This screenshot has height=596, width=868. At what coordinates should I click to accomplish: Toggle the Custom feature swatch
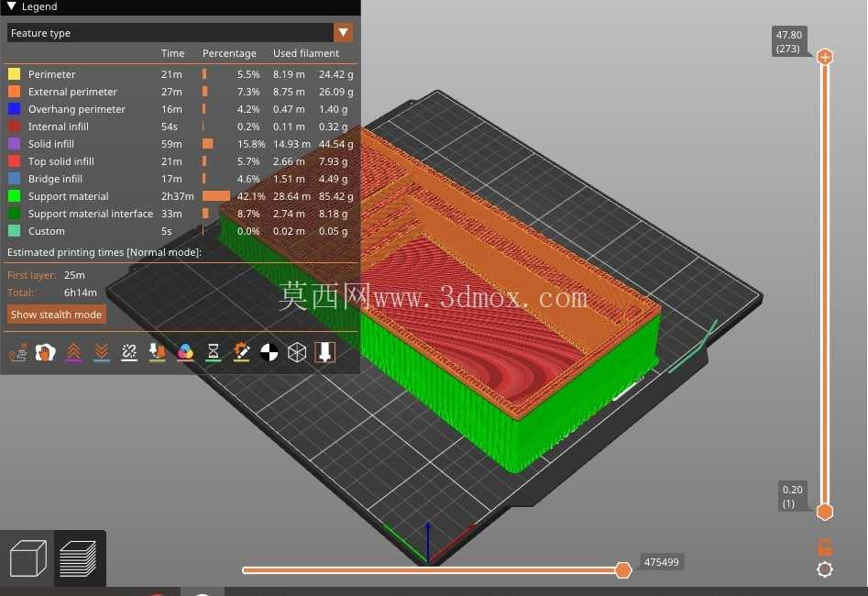point(15,231)
